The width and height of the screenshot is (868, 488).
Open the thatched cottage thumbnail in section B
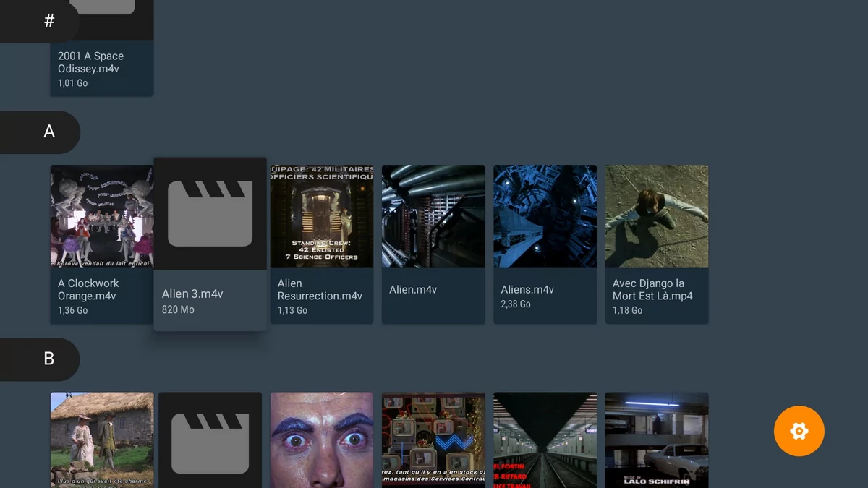coord(102,440)
